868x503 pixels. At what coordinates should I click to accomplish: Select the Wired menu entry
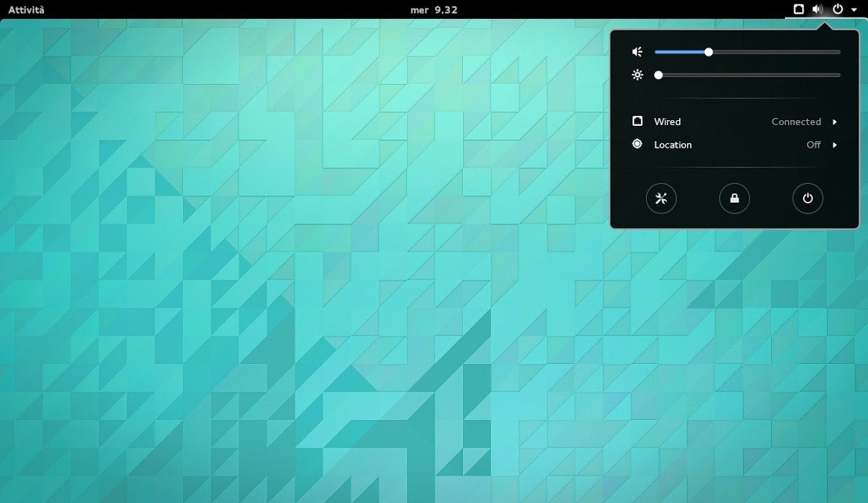point(668,122)
